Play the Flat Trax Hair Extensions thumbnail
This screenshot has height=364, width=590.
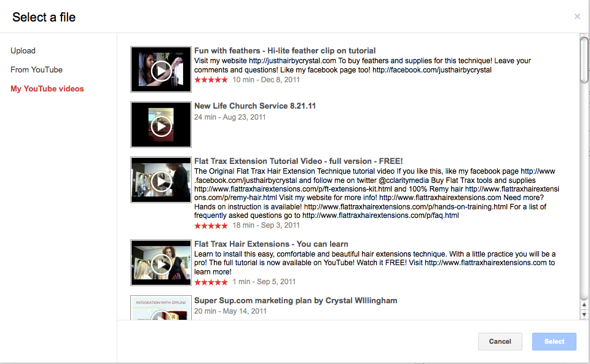click(160, 263)
